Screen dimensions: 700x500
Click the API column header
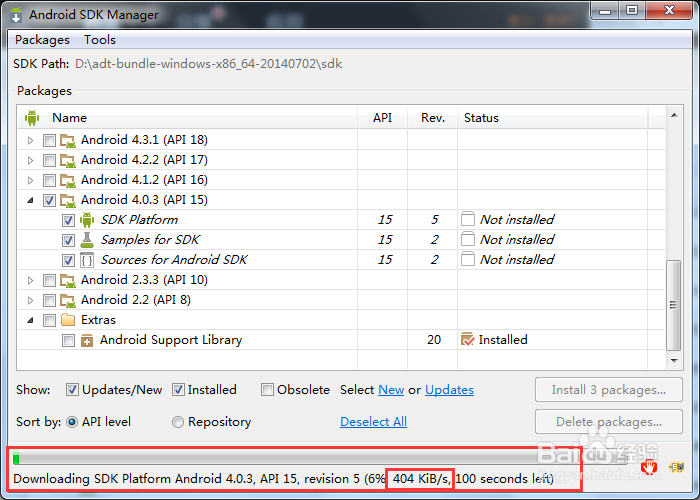pyautogui.click(x=382, y=118)
